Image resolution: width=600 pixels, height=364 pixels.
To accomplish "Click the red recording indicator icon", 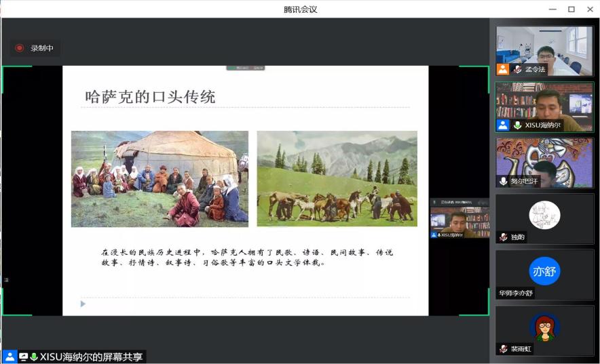I will pos(19,48).
